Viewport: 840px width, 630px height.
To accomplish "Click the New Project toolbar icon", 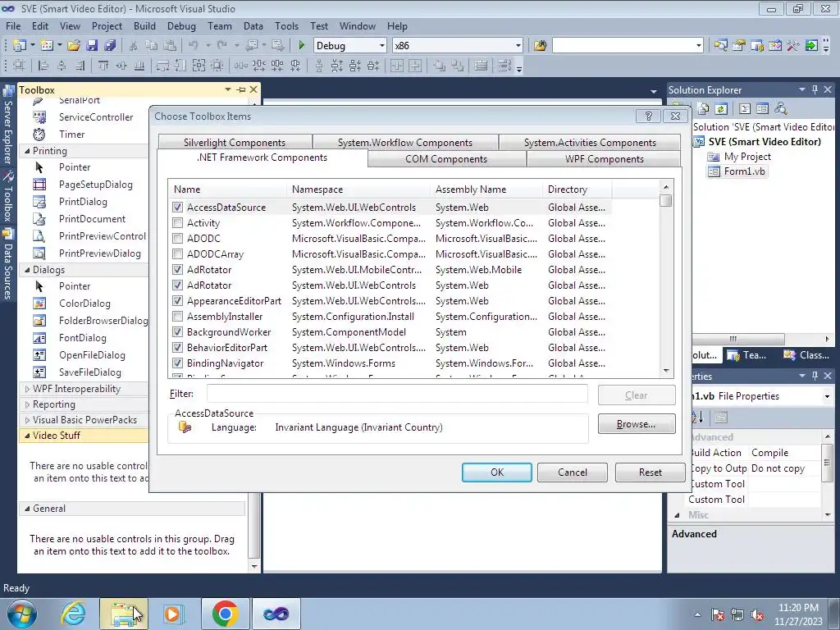I will [20, 46].
